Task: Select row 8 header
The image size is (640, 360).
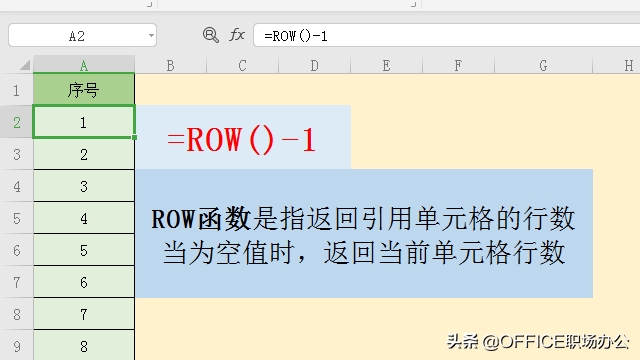Action: (x=16, y=314)
